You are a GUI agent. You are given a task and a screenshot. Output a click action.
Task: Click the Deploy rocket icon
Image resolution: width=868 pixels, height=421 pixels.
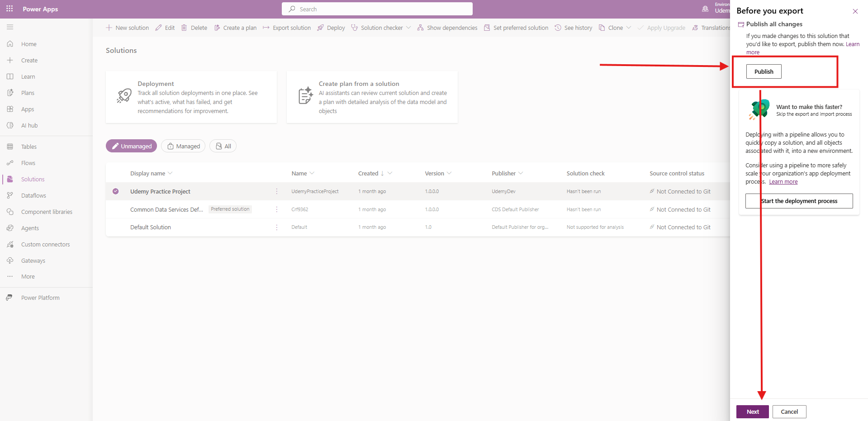(320, 28)
